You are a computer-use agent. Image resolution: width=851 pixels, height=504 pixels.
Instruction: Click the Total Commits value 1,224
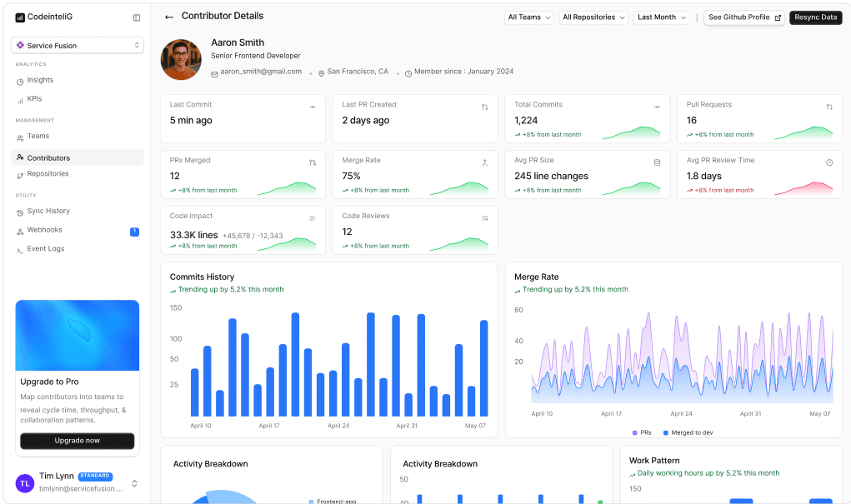526,121
